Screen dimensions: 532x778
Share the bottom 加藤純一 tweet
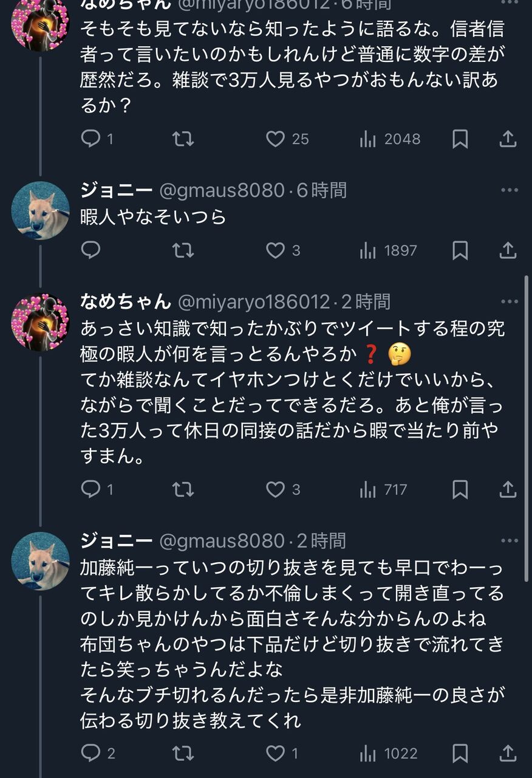click(x=508, y=754)
